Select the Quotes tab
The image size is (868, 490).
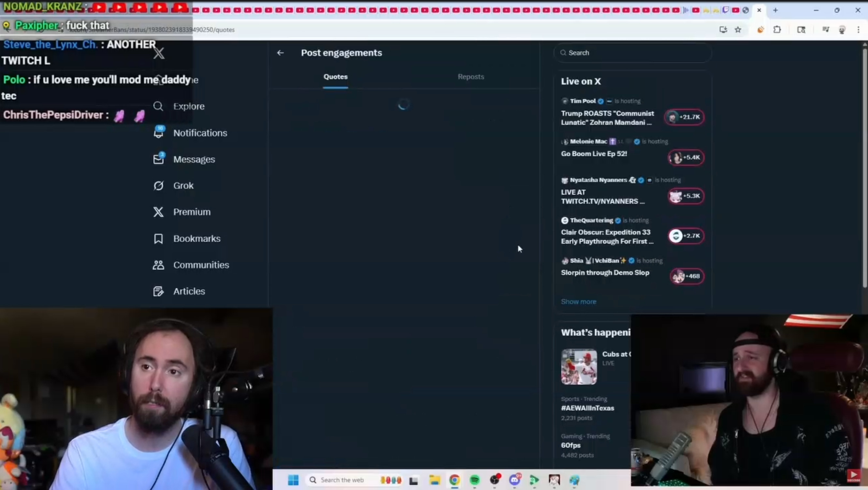tap(336, 77)
